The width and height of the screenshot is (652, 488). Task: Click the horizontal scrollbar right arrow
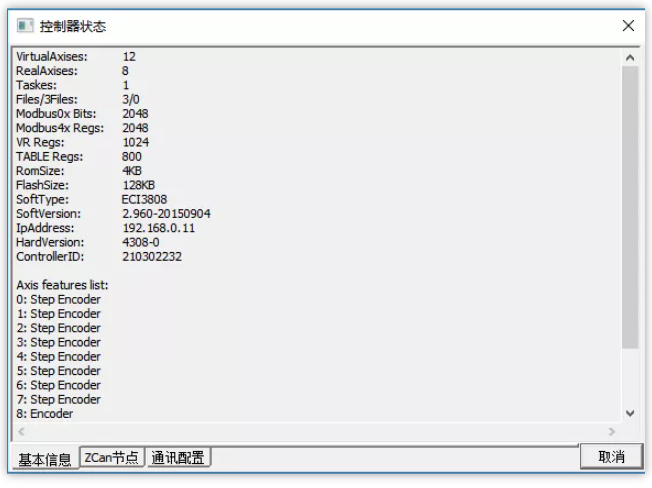[612, 431]
